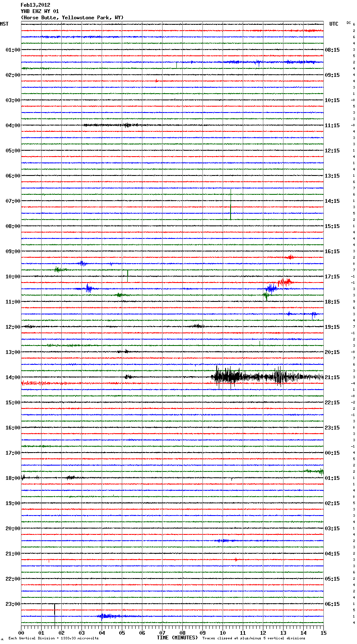Viewport: 357px width, 644px height.
Task: Select the "04:00" MST time label
Action: (x=13, y=126)
